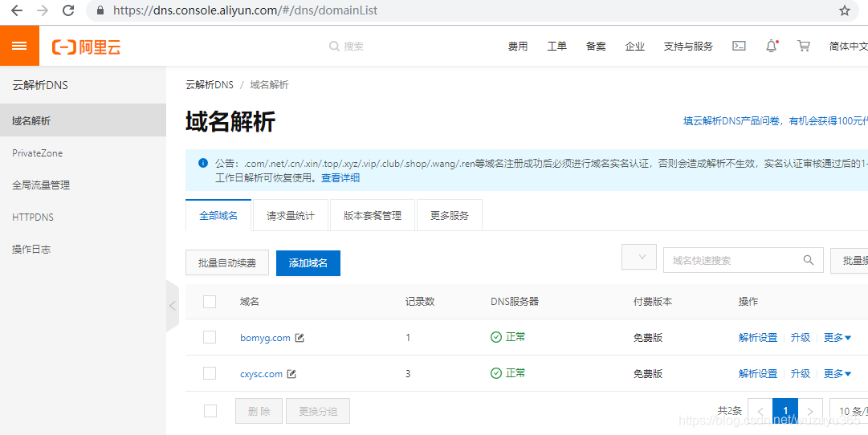This screenshot has width=868, height=435.
Task: Click 升级 for cxysc.com
Action: [801, 373]
